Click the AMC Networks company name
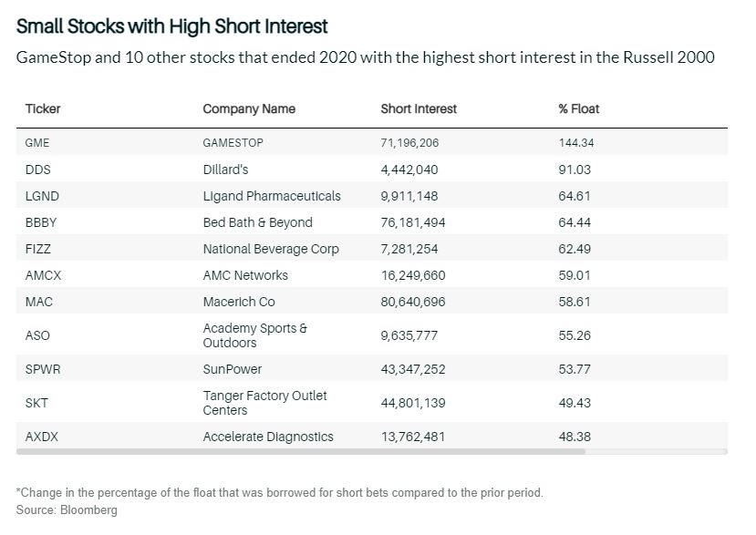756x535 pixels. (245, 275)
